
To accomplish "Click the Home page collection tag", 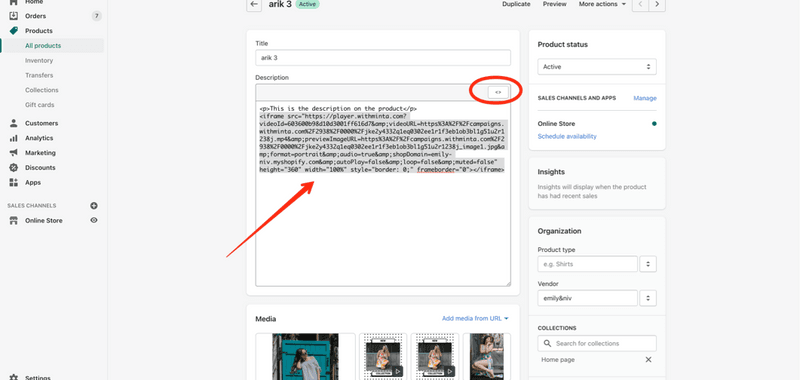I will 558,360.
